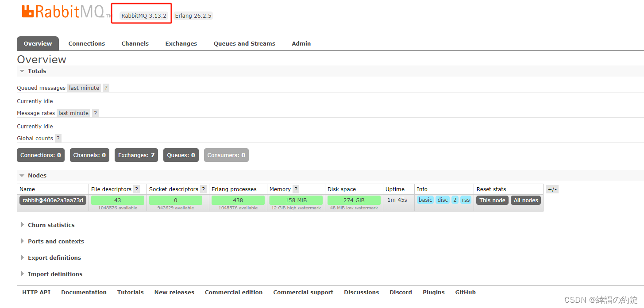Screen dimensions: 644x308
Task: Click the Exchanges: 7 count button
Action: tap(136, 155)
